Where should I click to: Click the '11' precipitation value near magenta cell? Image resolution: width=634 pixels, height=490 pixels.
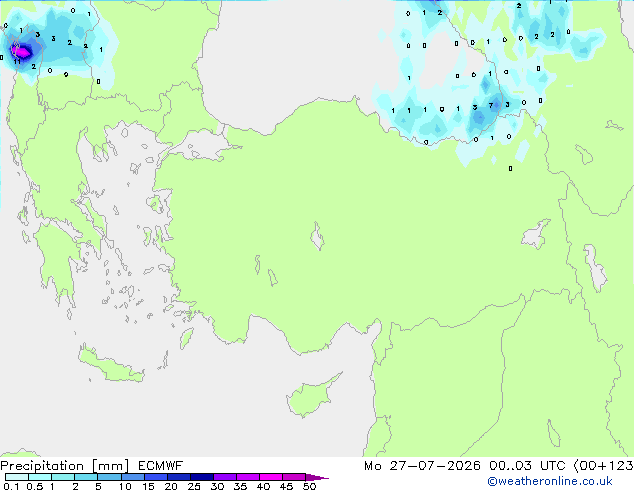[17, 62]
